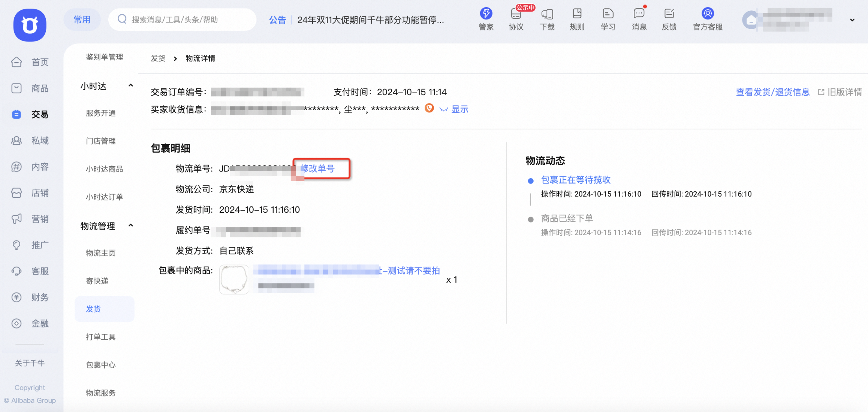Open 查看发货/退货信息 link
Screen dimensions: 868x412
773,92
